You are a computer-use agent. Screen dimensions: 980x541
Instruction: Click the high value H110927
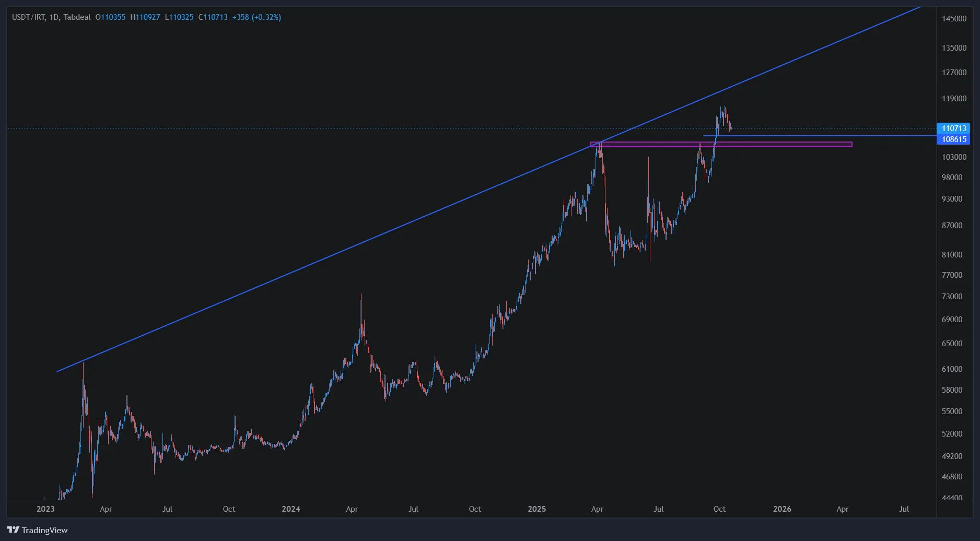click(145, 17)
